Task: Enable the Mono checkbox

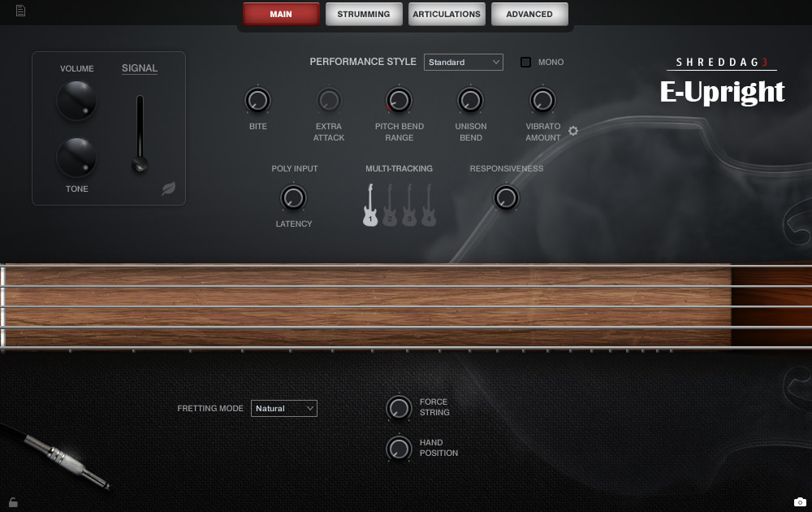Action: pos(525,63)
